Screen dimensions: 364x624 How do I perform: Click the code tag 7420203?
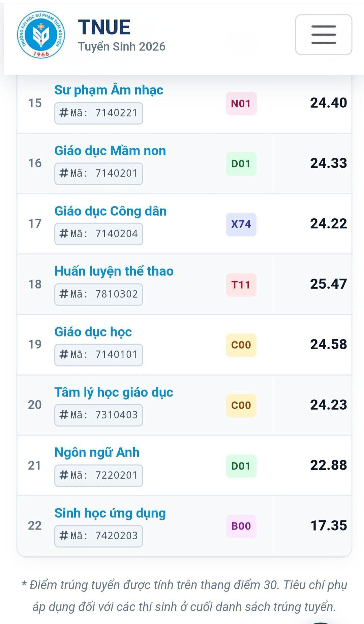[x=98, y=536]
